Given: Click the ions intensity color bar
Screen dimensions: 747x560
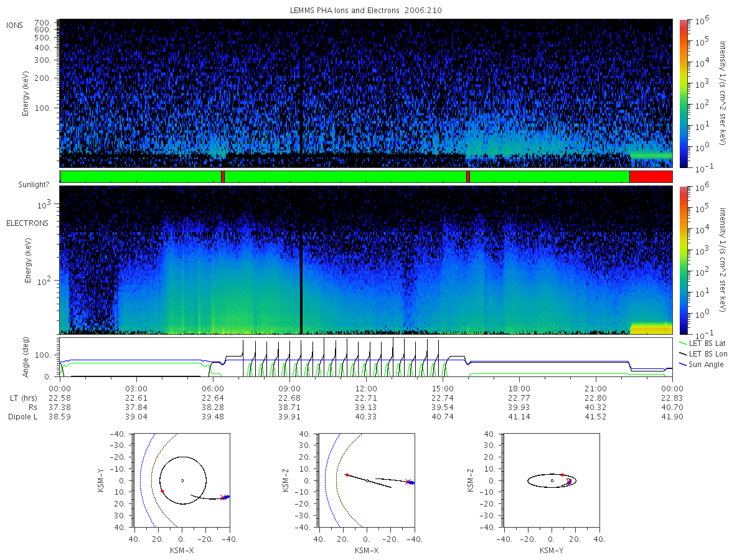Looking at the screenshot, I should pos(683,93).
